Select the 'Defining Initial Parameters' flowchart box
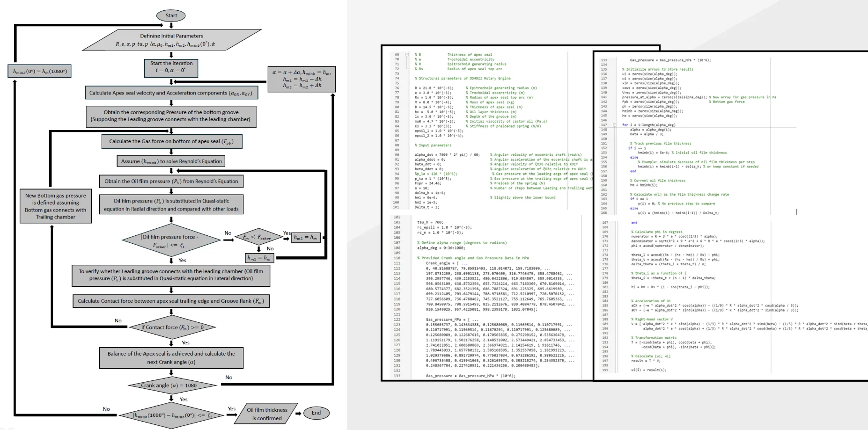Image resolution: width=868 pixels, height=430 pixels. [x=172, y=40]
